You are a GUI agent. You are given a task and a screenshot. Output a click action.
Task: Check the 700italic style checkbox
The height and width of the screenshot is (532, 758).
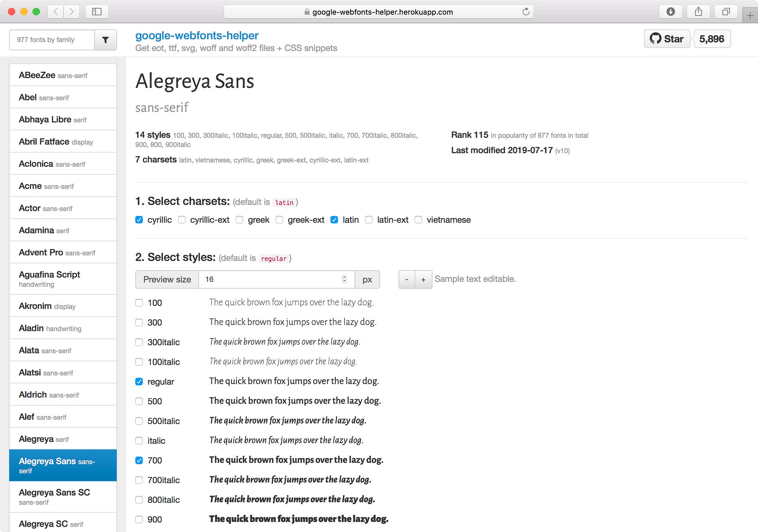pos(139,480)
